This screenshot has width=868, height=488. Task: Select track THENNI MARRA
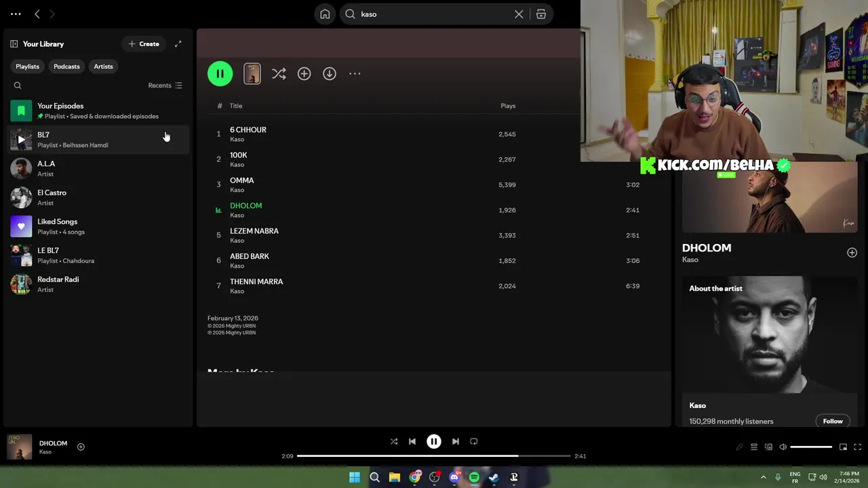coord(256,281)
